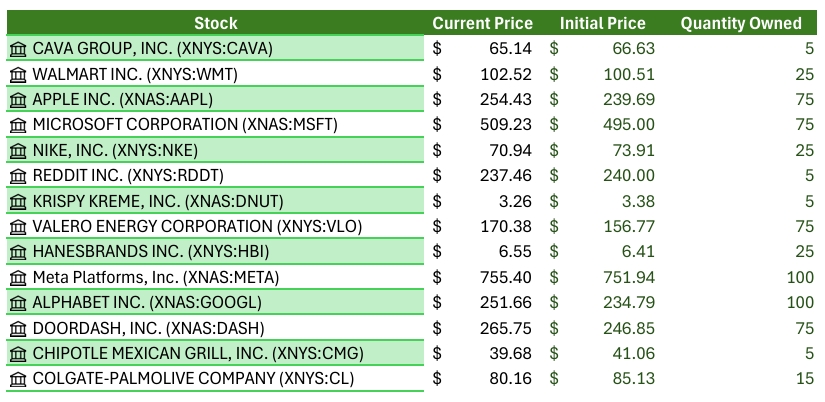Click the stock icon next to APPLE INC.
The height and width of the screenshot is (402, 825).
click(18, 99)
